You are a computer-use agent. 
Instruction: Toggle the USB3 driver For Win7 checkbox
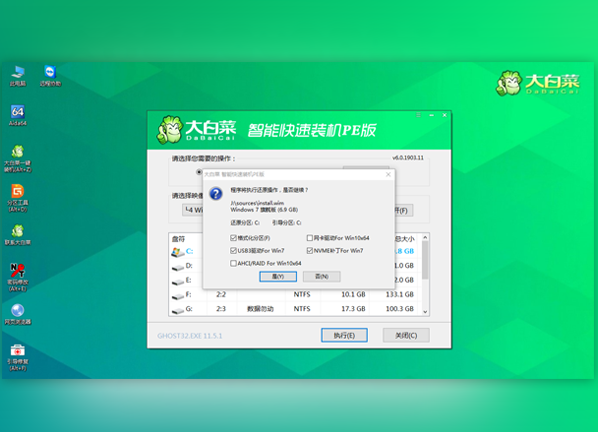click(233, 251)
